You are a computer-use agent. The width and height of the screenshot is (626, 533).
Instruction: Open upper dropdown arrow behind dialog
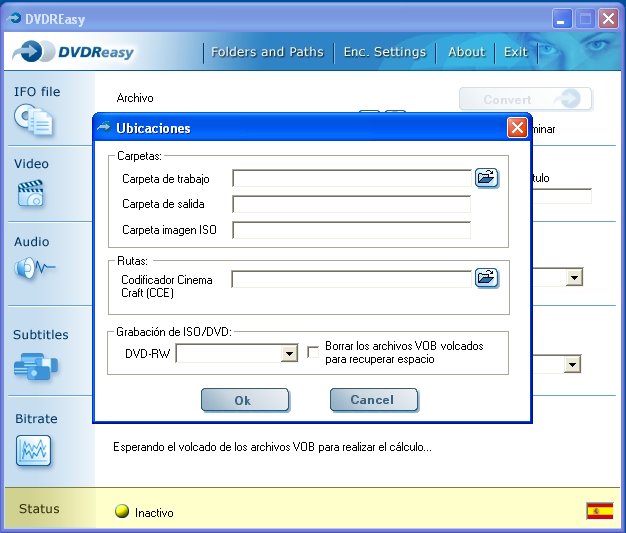tap(574, 277)
